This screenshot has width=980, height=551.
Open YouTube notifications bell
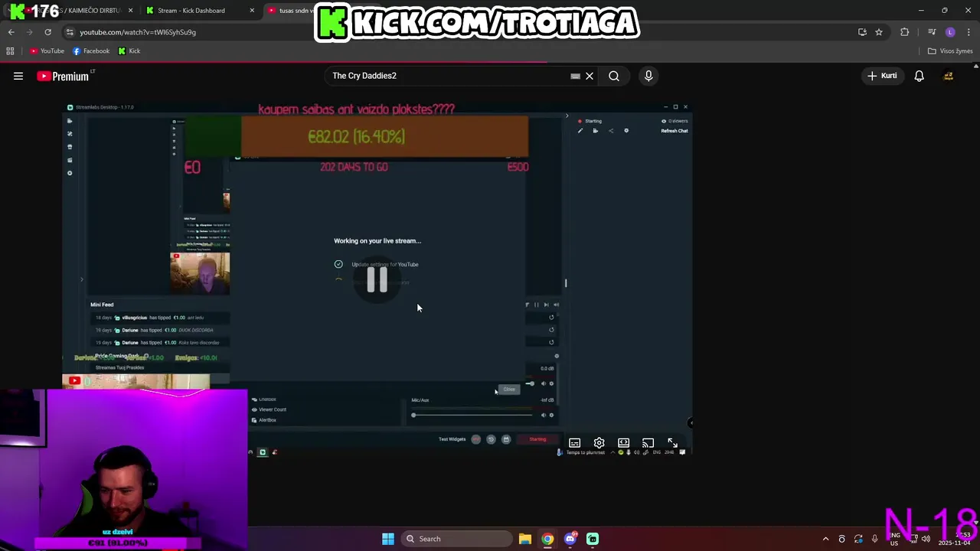point(919,76)
